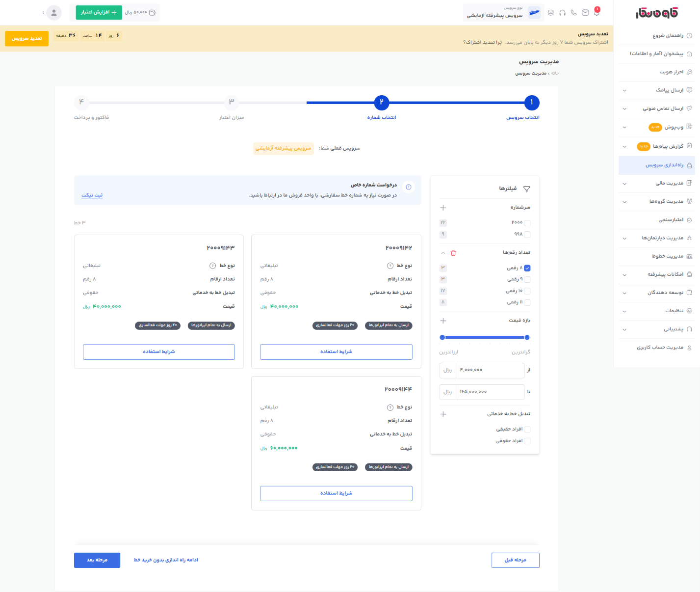This screenshot has height=592, width=700.
Task: Toggle the سرشماره filter section plus icon
Action: (443, 208)
